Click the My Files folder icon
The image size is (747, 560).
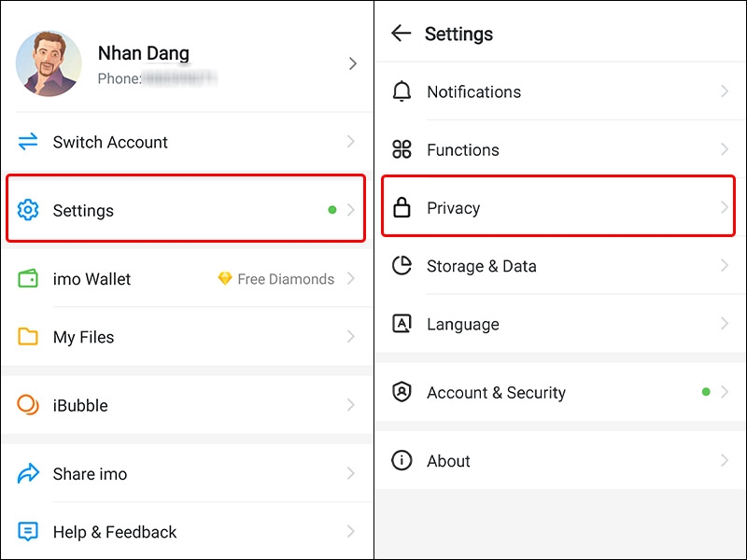[x=28, y=336]
